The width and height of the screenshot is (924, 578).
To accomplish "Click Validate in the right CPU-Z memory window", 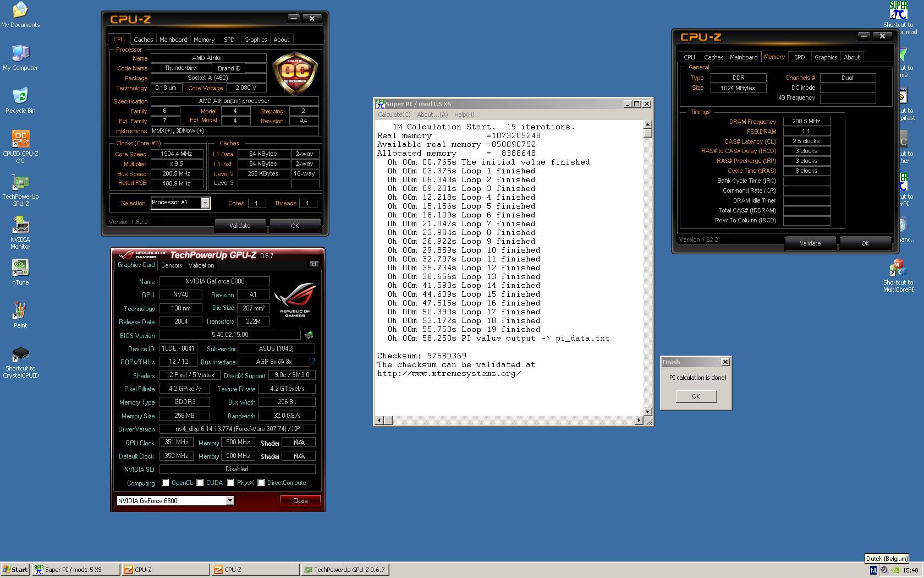I will [x=810, y=243].
